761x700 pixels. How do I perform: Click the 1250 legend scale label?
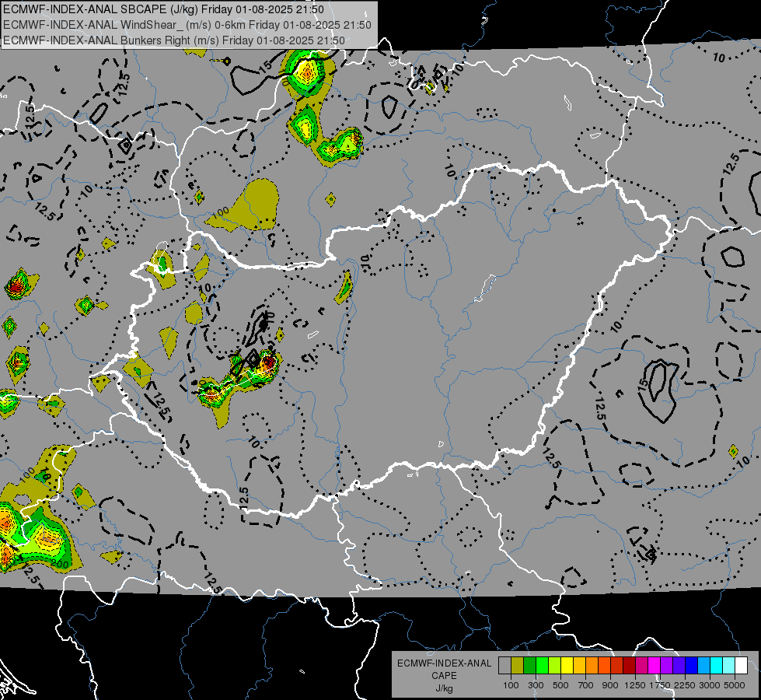tap(635, 685)
